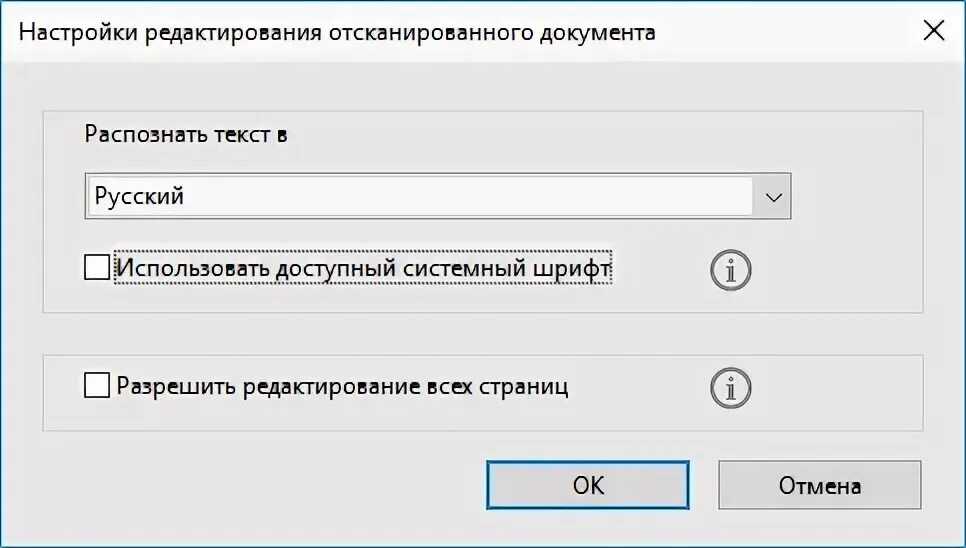Enable the Использовать доступный системный шрифт checkbox
The image size is (966, 548).
[x=97, y=268]
